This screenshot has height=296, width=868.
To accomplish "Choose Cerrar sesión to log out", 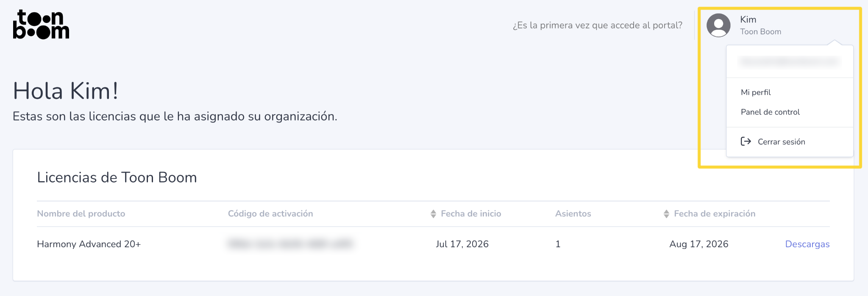I will pos(781,142).
